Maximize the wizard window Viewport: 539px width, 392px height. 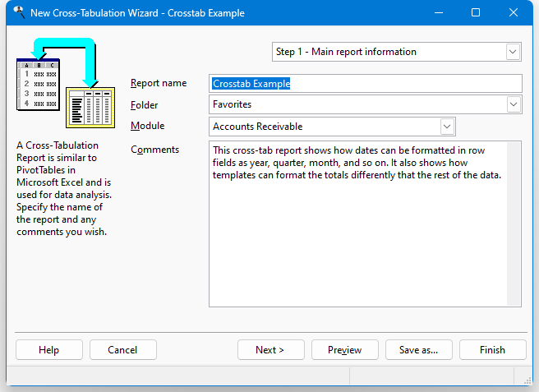tap(476, 12)
